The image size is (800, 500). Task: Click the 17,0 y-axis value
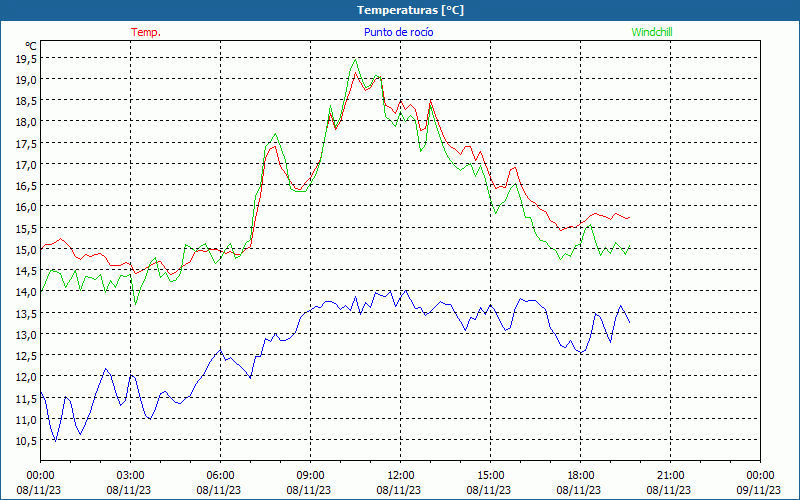click(26, 165)
